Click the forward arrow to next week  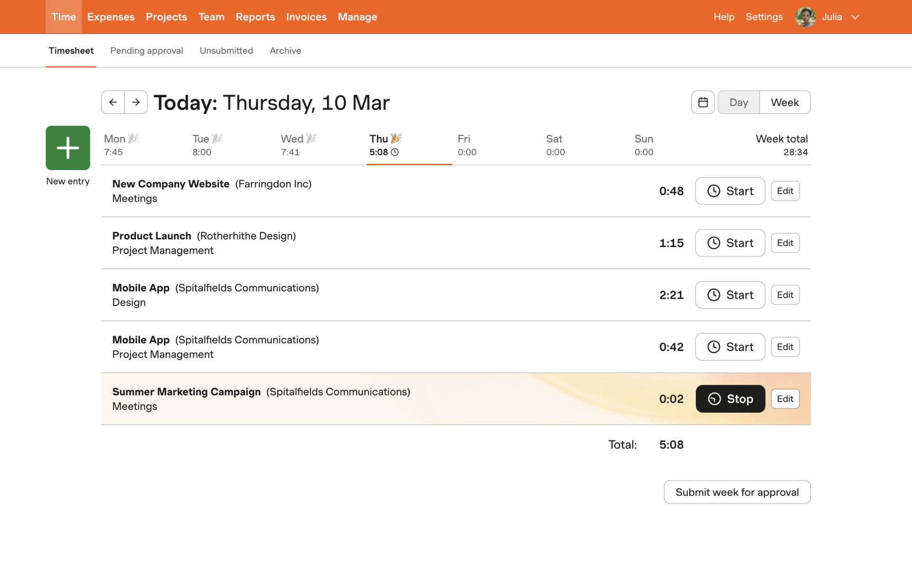pyautogui.click(x=135, y=102)
